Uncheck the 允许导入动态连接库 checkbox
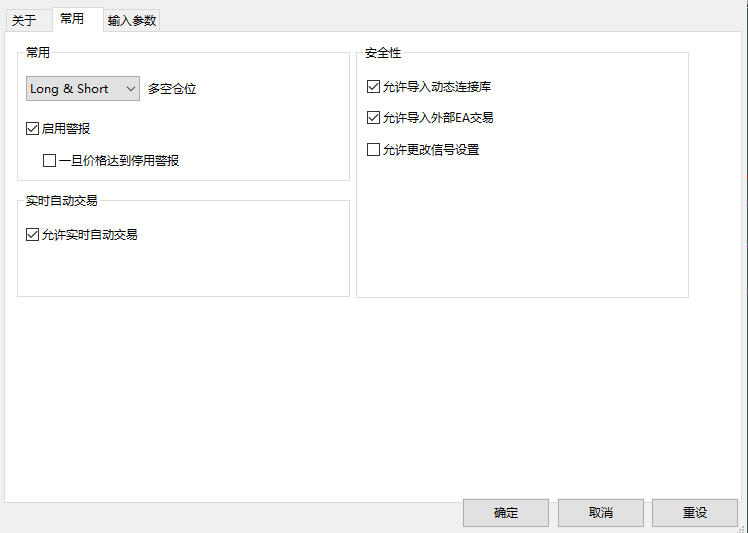The height and width of the screenshot is (533, 748). point(374,87)
